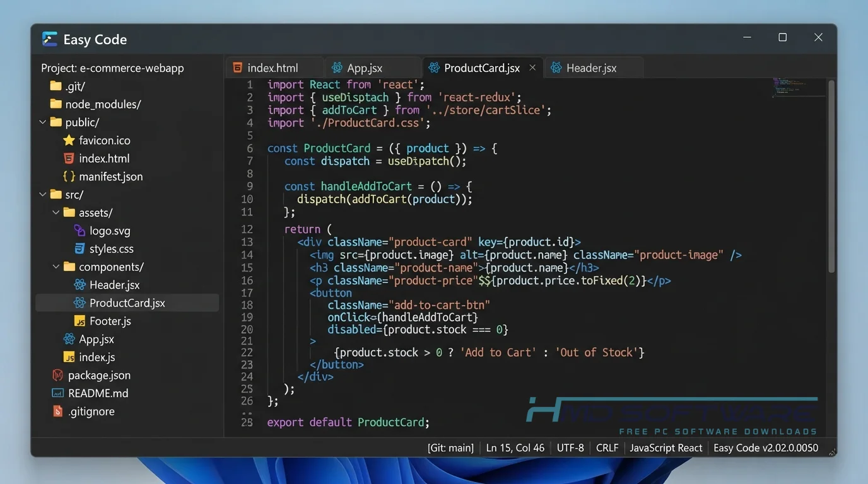868x484 pixels.
Task: Click the React icon on the App.jsx tab
Action: pos(337,68)
